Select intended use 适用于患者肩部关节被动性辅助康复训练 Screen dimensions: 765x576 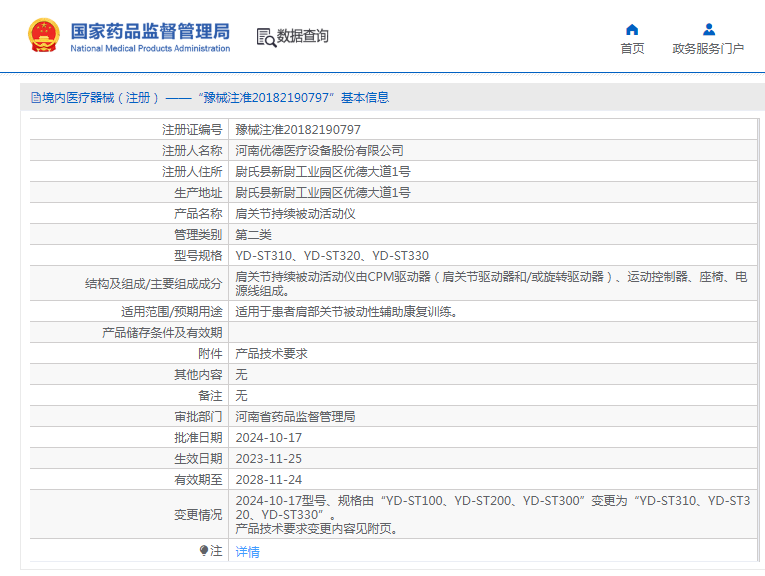pyautogui.click(x=346, y=311)
